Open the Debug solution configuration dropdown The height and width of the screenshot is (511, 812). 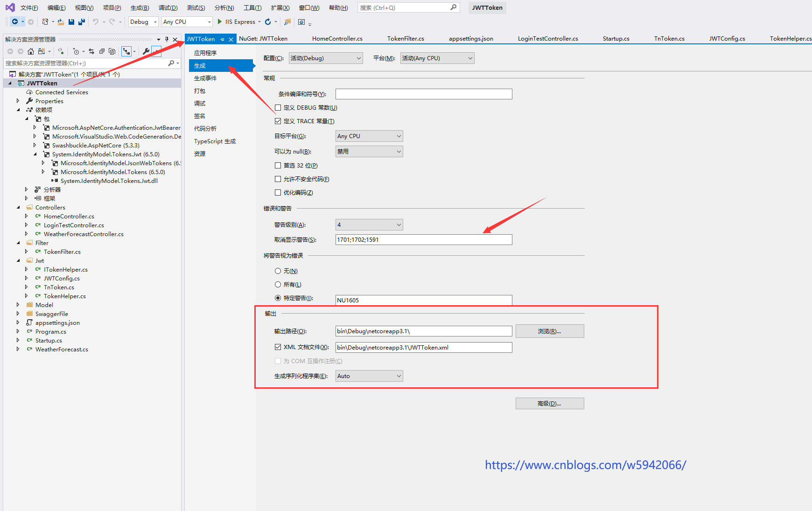point(143,22)
